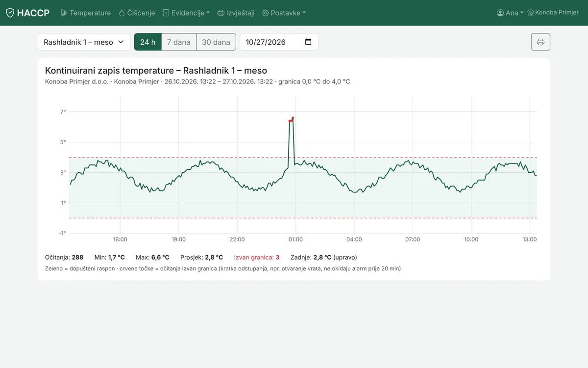The image size is (588, 368).
Task: Select the 24 h range
Action: coord(147,42)
